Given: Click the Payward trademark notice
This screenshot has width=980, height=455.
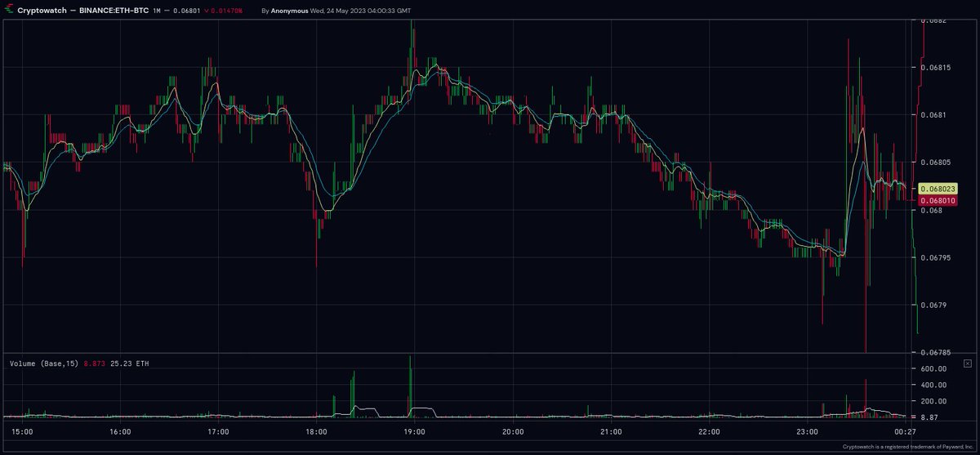Looking at the screenshot, I should [907, 448].
